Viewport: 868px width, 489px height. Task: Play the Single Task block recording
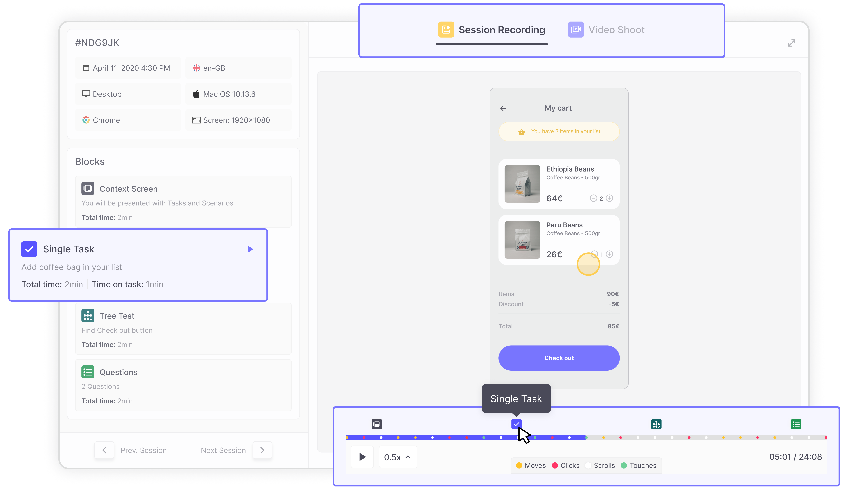click(x=250, y=249)
